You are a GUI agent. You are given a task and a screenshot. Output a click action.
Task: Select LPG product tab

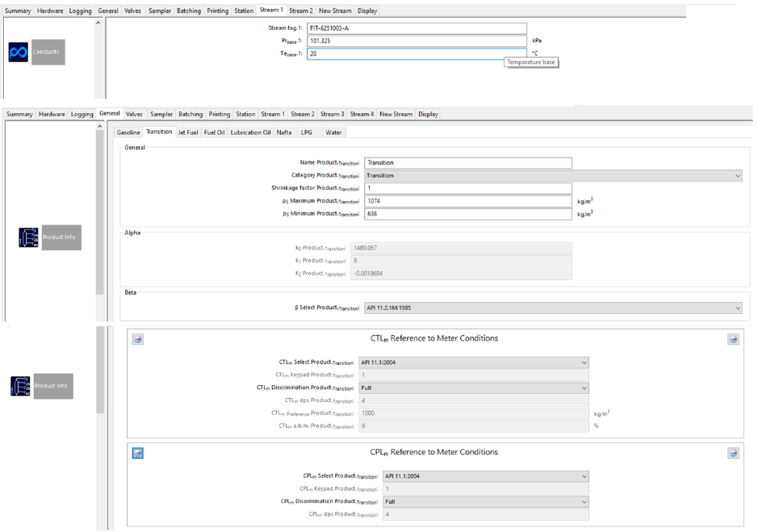pos(307,132)
